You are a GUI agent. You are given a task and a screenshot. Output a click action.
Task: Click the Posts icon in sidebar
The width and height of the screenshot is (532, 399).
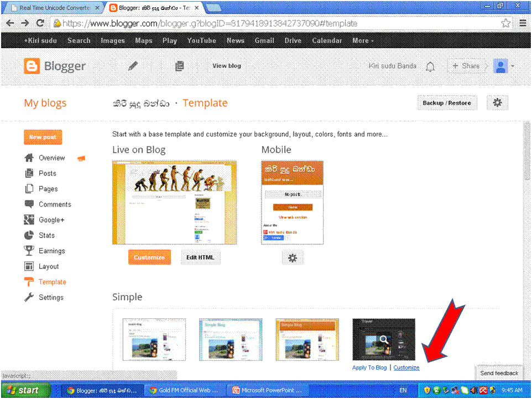pos(29,173)
